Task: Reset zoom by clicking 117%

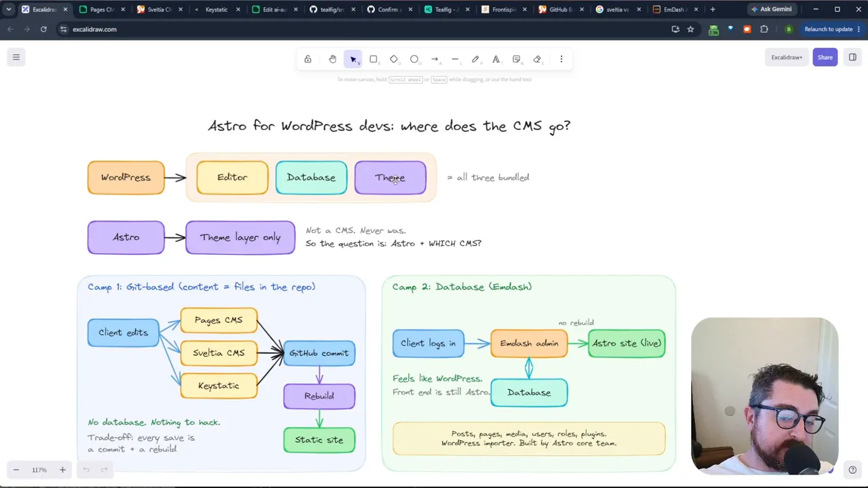Action: coord(39,470)
